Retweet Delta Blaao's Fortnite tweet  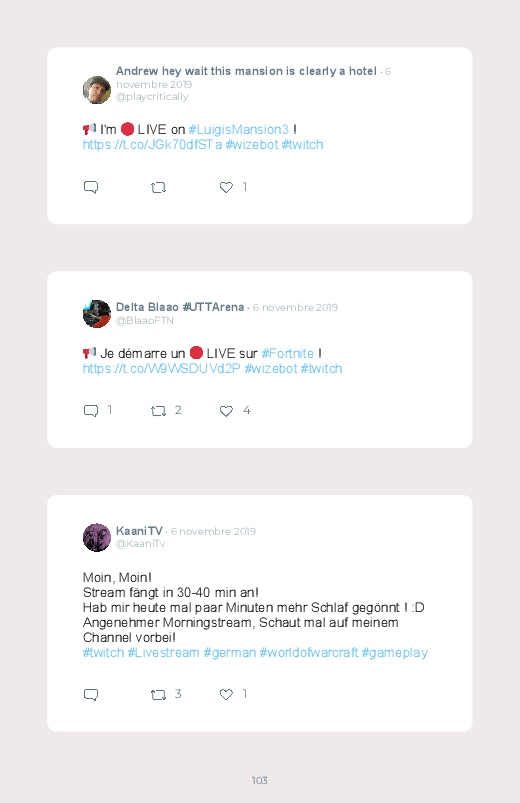[x=158, y=411]
